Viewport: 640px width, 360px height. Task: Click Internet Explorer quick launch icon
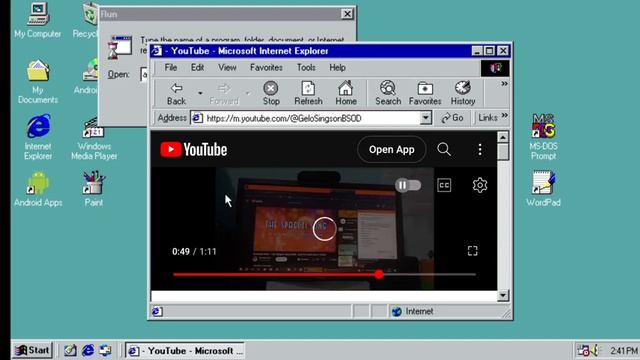tap(88, 350)
